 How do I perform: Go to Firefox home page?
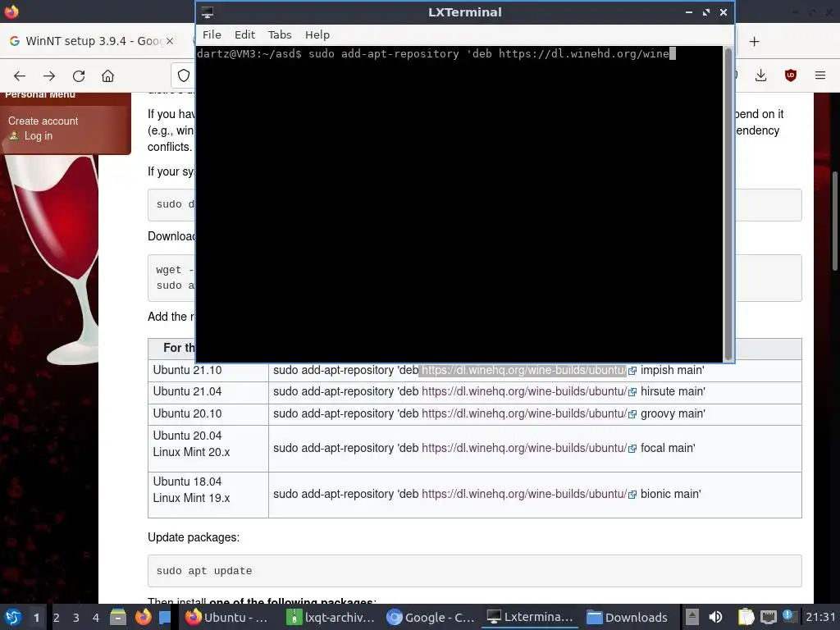(x=107, y=76)
